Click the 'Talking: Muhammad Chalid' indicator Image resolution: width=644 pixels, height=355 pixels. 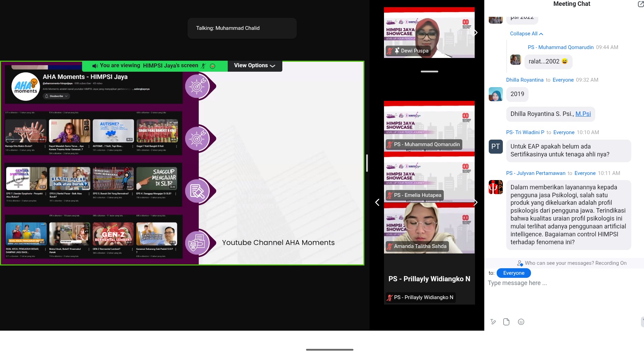(242, 28)
